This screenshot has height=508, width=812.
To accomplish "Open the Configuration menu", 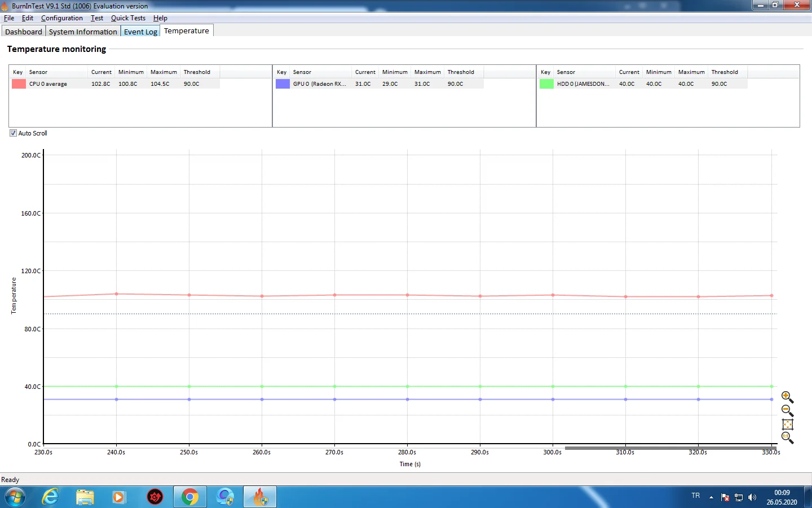I will pos(61,18).
